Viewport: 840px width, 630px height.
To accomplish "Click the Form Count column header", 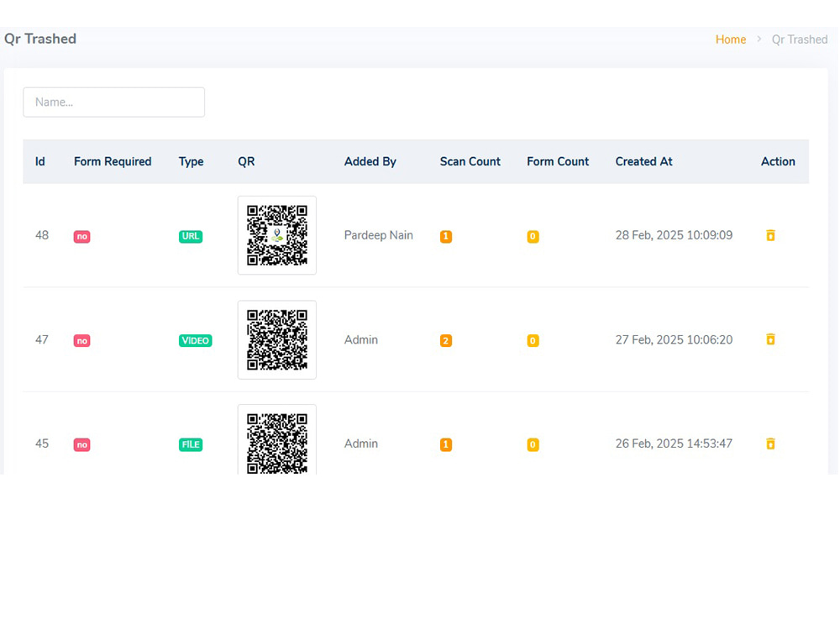I will click(x=558, y=161).
